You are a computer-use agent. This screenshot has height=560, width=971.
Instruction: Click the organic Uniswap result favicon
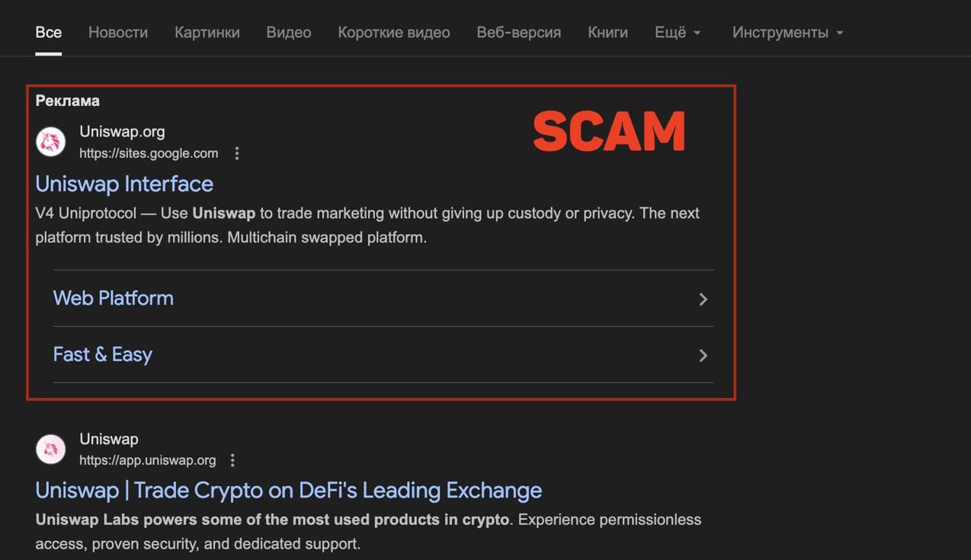51,450
